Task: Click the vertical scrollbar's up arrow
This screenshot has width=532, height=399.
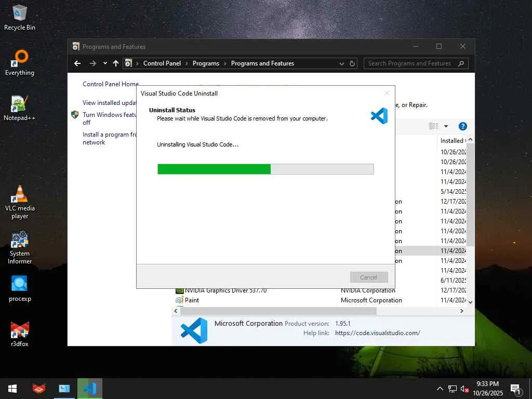Action: click(x=470, y=140)
